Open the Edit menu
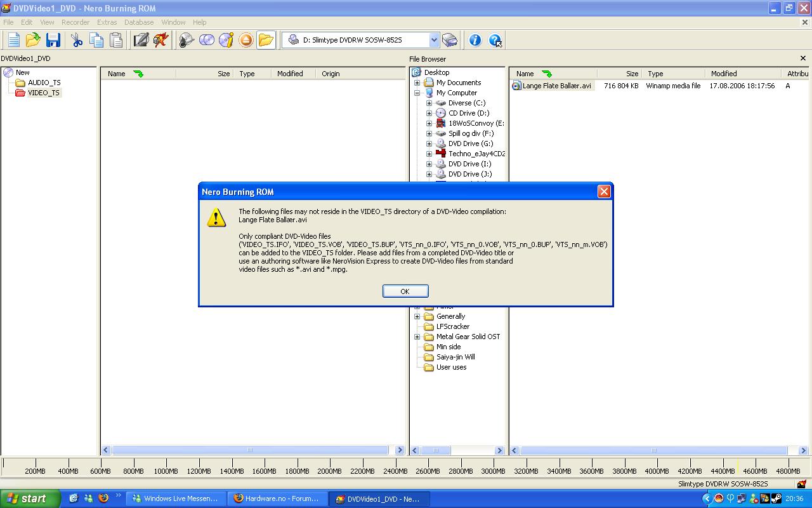 (x=27, y=22)
